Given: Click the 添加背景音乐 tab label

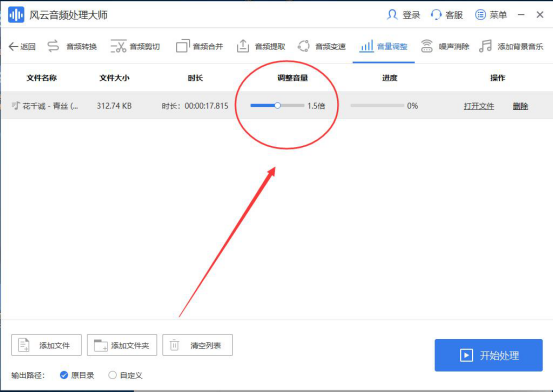Looking at the screenshot, I should (x=520, y=47).
